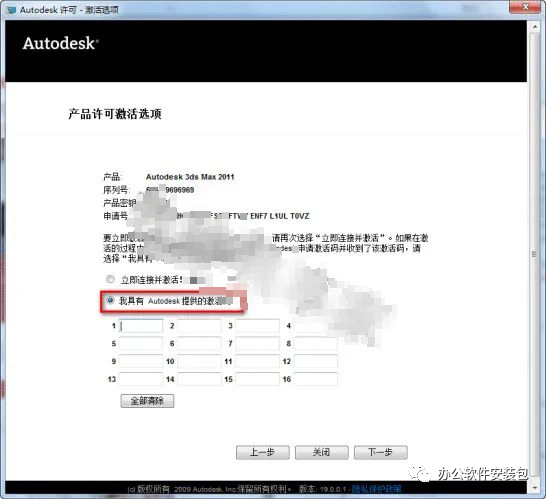Click the Autodesk logo in header

click(61, 44)
